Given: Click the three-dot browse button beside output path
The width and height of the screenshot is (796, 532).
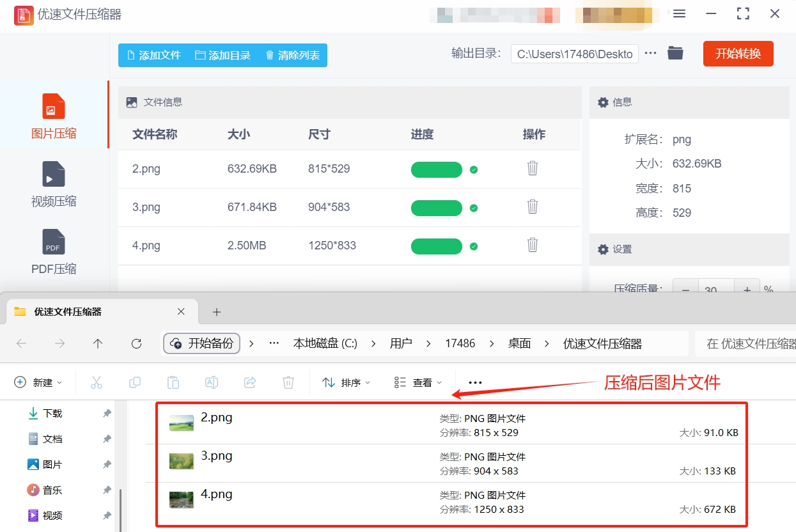Looking at the screenshot, I should click(x=651, y=54).
